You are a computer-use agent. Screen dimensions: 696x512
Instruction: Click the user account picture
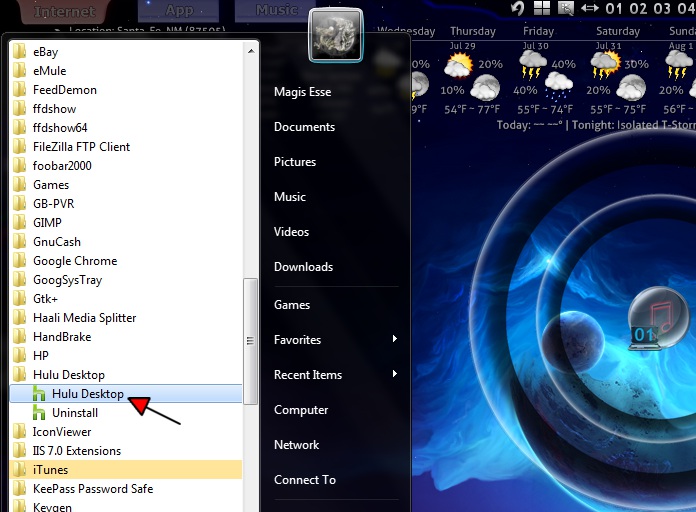tap(336, 36)
